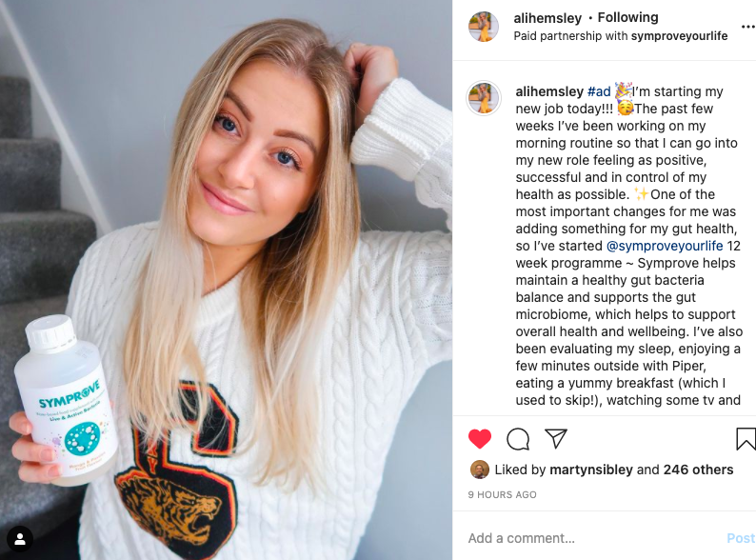Open the three-dot more options menu
The width and height of the screenshot is (756, 560).
(x=748, y=27)
